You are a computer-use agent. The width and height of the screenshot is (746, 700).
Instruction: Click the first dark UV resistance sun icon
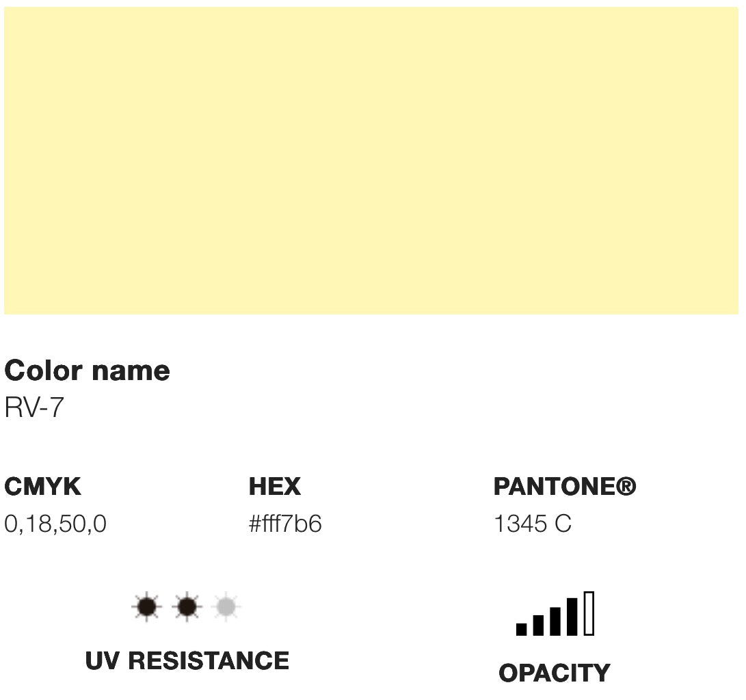(146, 607)
